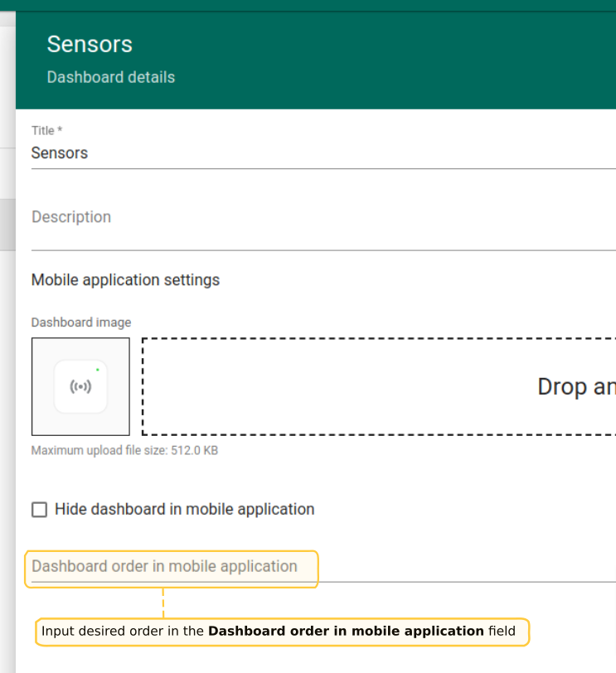The width and height of the screenshot is (616, 673).
Task: Click the 'Dashboard details' subtitle
Action: click(x=111, y=77)
